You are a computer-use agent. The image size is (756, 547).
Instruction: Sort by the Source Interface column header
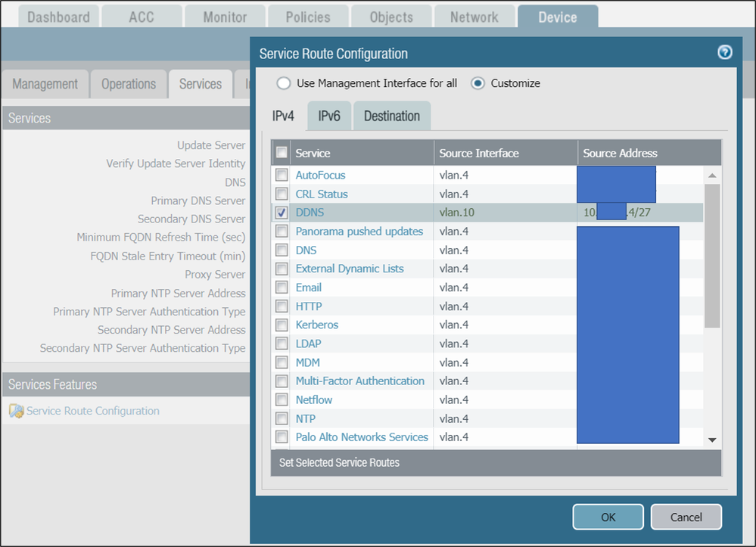pos(506,153)
